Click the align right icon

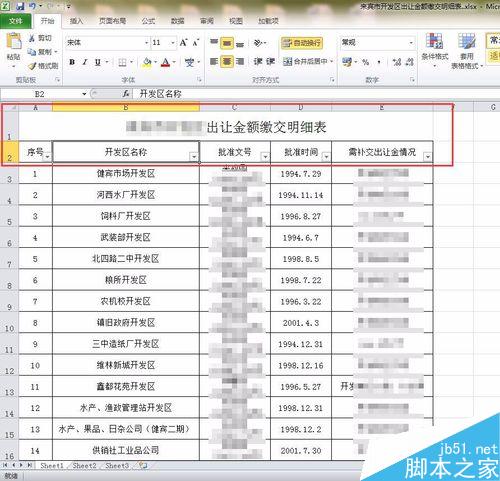coord(240,62)
